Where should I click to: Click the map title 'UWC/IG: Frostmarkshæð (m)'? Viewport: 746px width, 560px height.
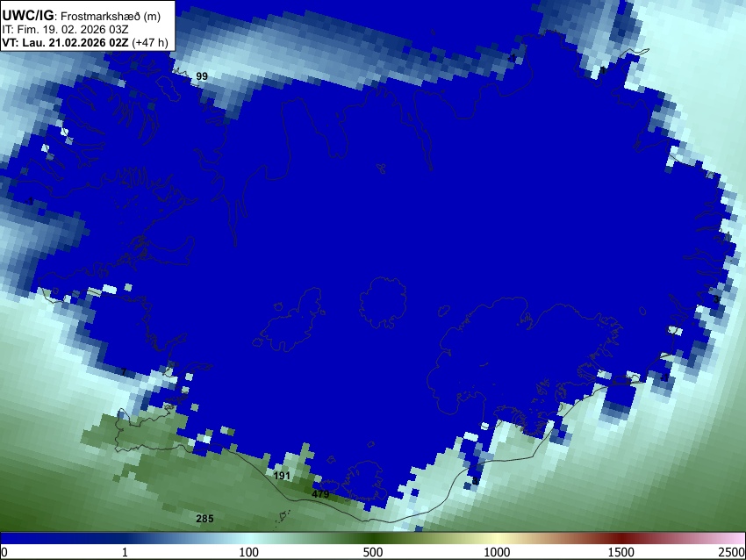pyautogui.click(x=82, y=16)
